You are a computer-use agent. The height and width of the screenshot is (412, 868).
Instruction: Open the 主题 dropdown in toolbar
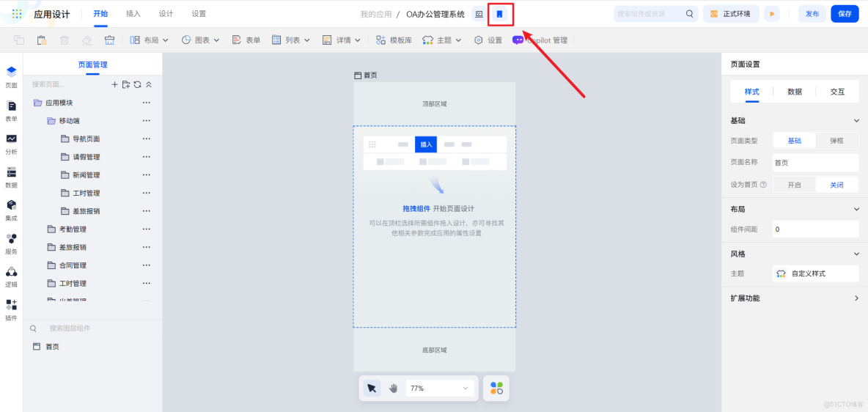(x=442, y=40)
